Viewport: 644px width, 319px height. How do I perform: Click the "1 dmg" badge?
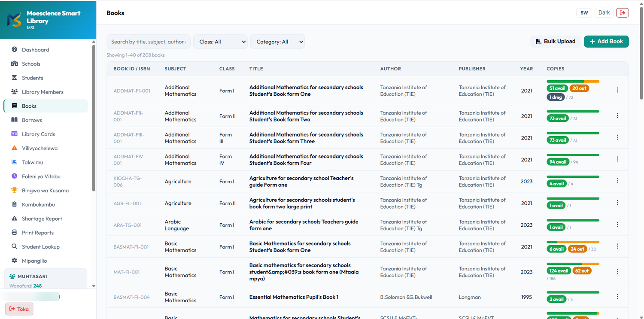point(556,97)
